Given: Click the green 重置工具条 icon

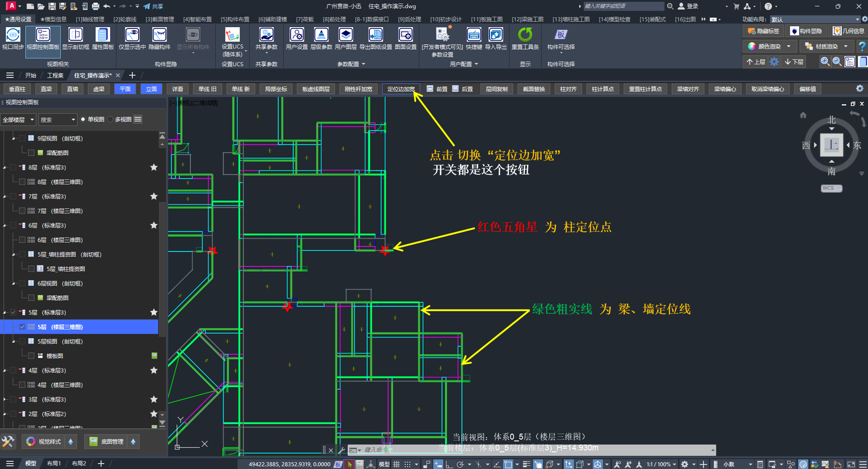Looking at the screenshot, I should [525, 35].
